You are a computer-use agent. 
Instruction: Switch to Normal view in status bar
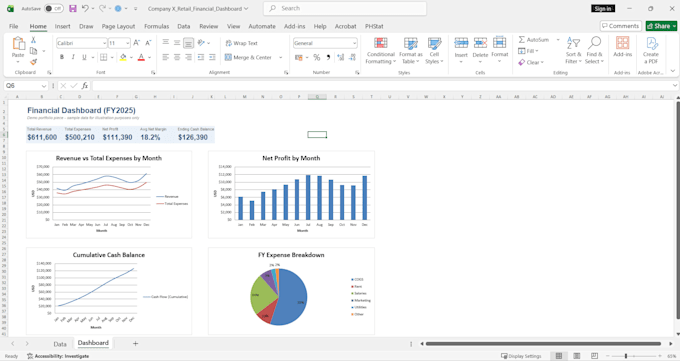click(559, 356)
